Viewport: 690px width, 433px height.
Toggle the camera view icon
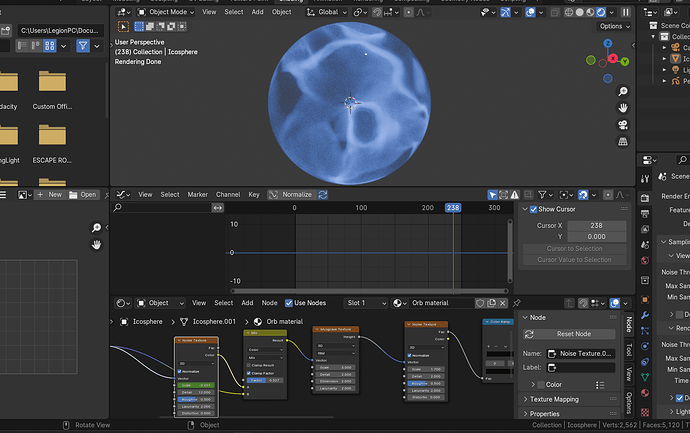pyautogui.click(x=623, y=125)
